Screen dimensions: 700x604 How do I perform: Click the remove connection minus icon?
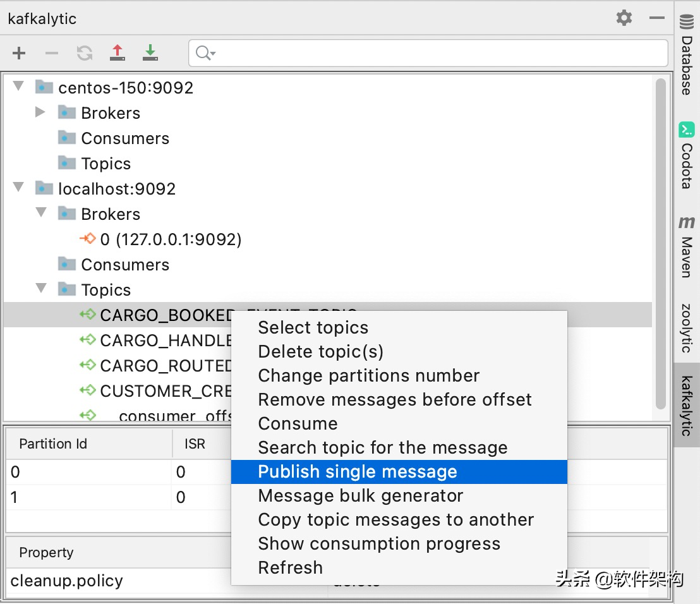52,54
